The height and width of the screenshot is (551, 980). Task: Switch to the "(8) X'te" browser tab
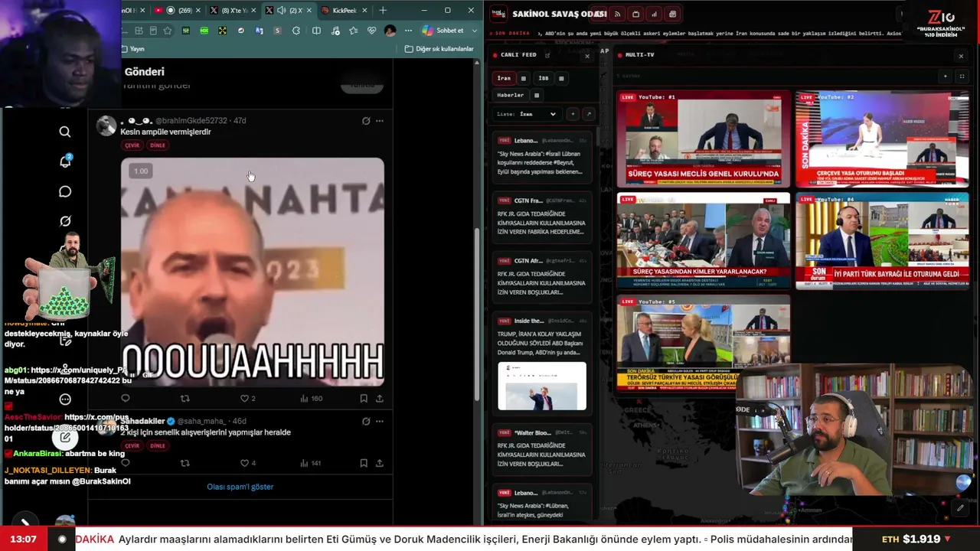tap(233, 10)
